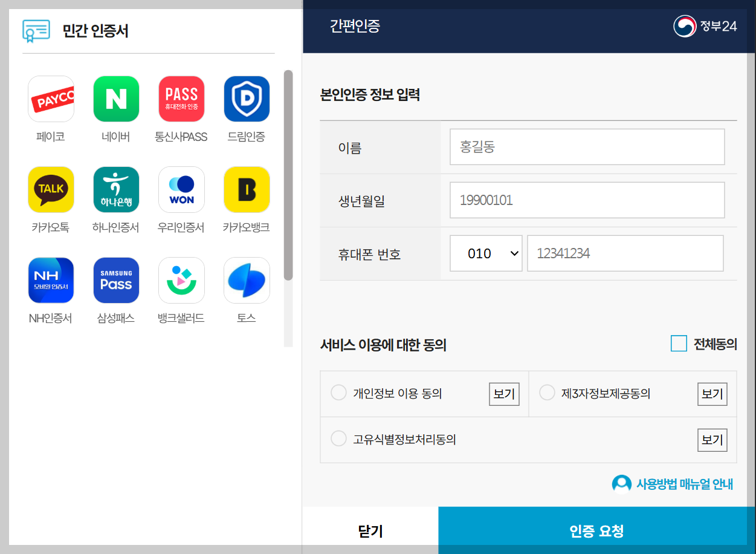Select the PAYCO certificate icon
This screenshot has height=554, width=756.
(x=51, y=99)
